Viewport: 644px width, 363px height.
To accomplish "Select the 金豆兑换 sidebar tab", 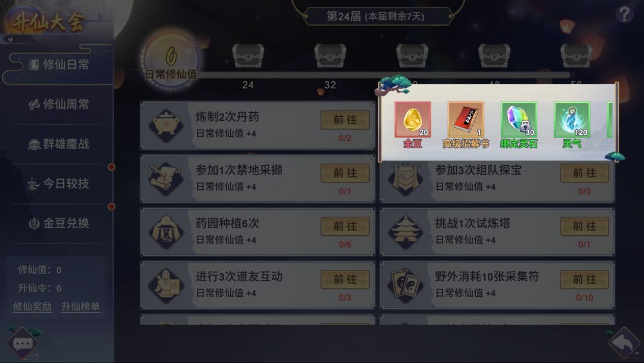I will tap(58, 223).
